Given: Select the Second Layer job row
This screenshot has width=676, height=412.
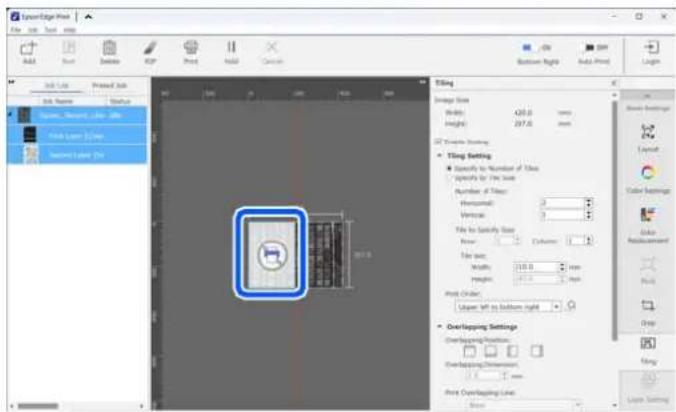Looking at the screenshot, I should pyautogui.click(x=77, y=155).
